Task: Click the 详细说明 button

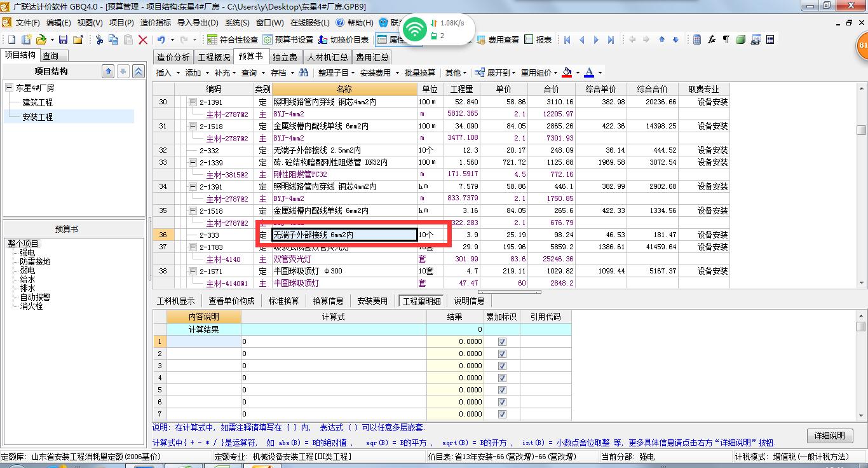Action: (830, 436)
